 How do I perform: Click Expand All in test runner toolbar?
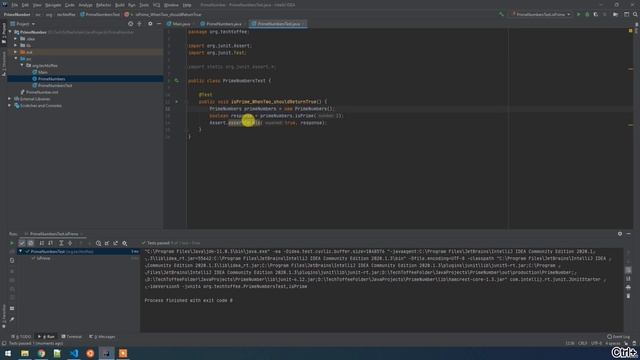pos(61,243)
